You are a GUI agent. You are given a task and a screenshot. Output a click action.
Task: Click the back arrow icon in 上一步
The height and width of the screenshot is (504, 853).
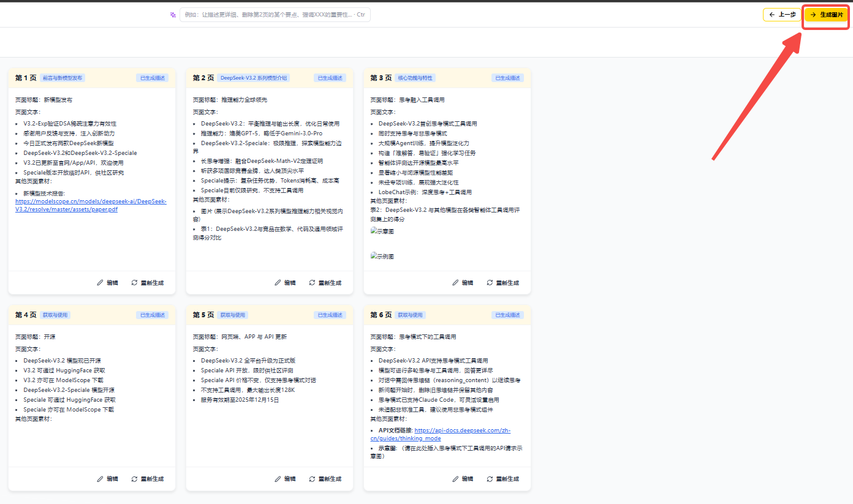click(771, 14)
